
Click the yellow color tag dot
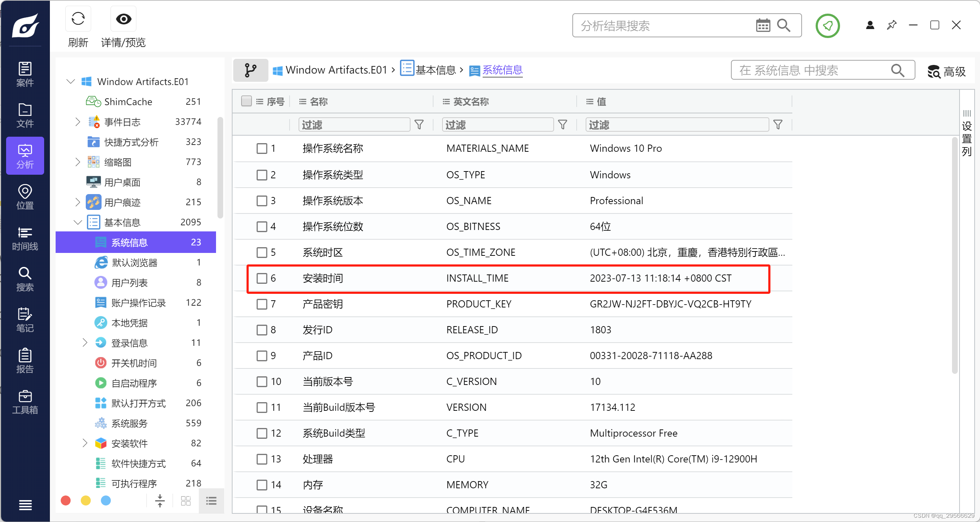point(86,500)
